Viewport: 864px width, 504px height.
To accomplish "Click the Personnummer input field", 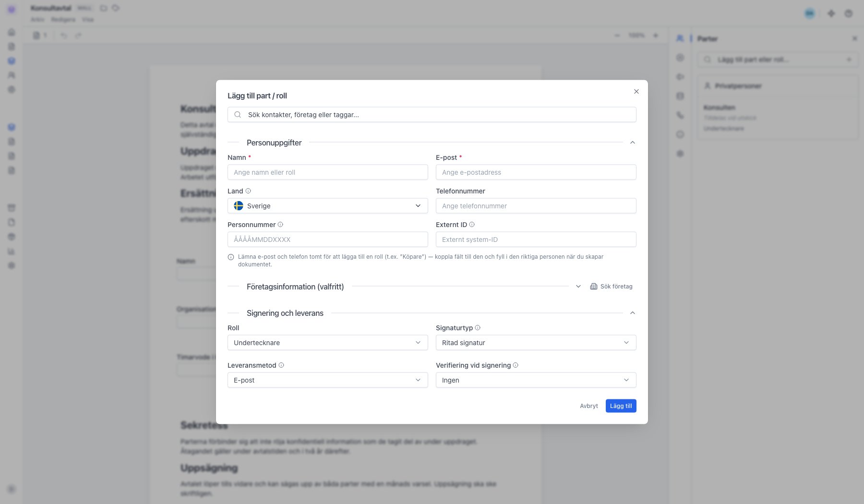I will (328, 240).
